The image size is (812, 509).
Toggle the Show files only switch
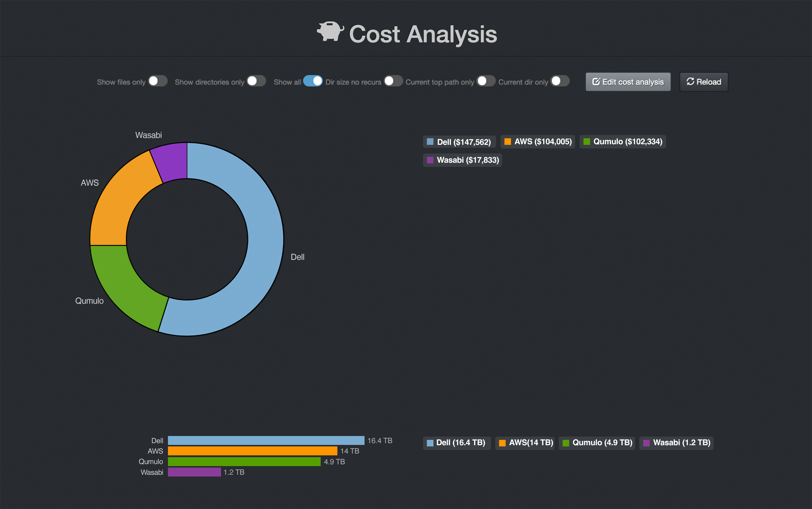[158, 81]
